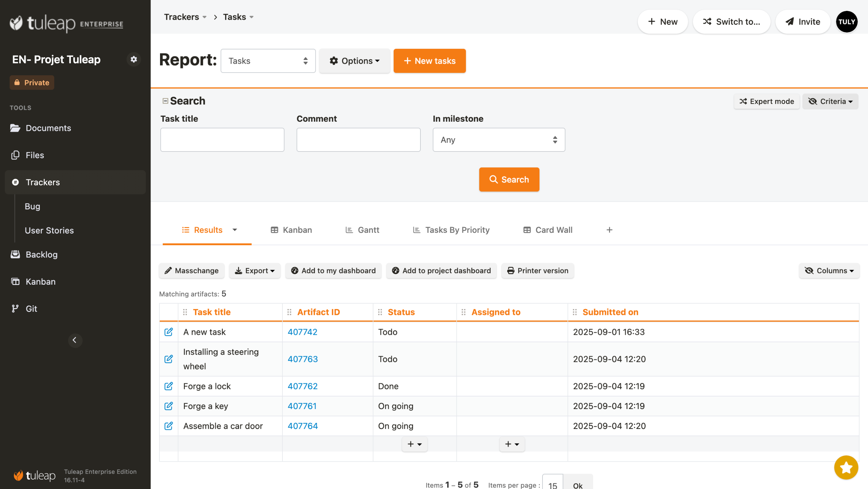Click edit icon for 'Forge a lock'
The width and height of the screenshot is (868, 489).
pyautogui.click(x=169, y=386)
